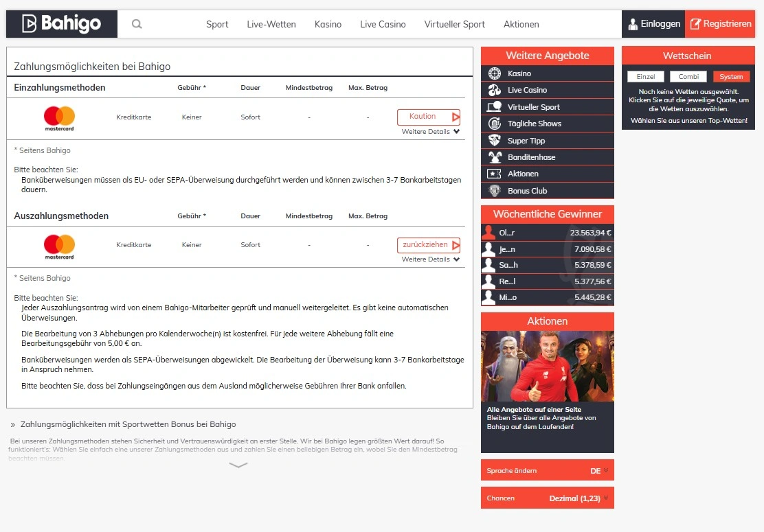Select the red Aktionen panel header
Viewport: 764px width, 532px height.
[x=547, y=321]
